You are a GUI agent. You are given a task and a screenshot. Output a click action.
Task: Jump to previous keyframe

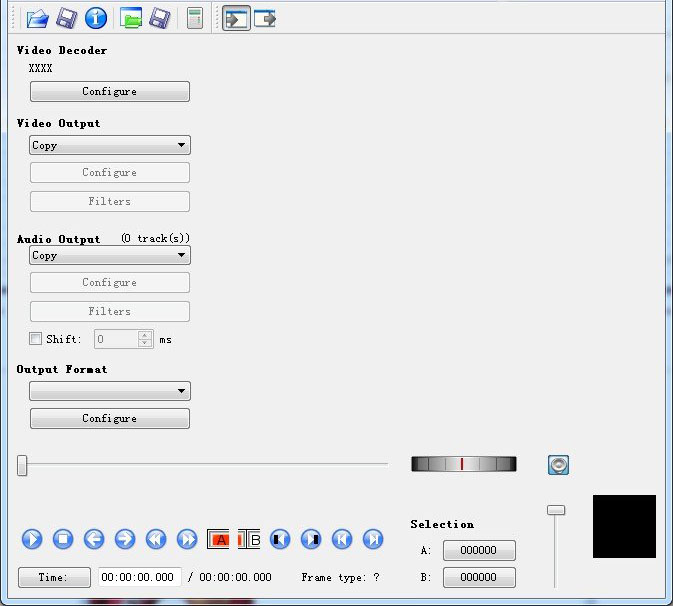[x=156, y=539]
